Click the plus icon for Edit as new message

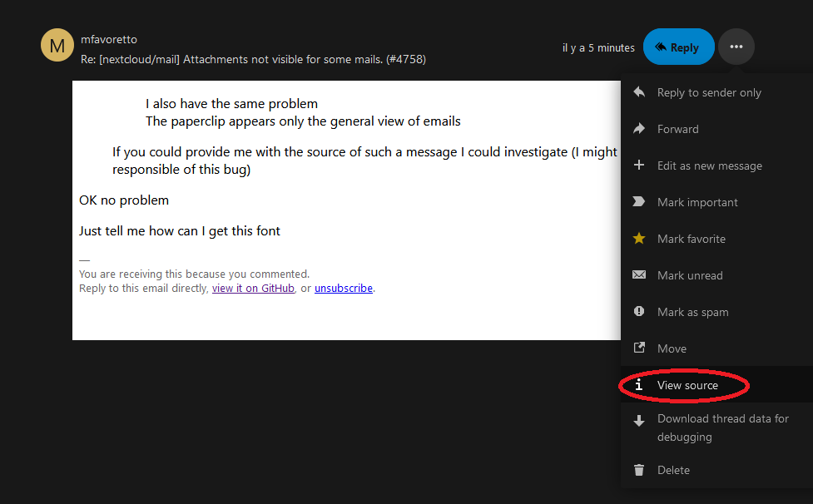point(639,166)
